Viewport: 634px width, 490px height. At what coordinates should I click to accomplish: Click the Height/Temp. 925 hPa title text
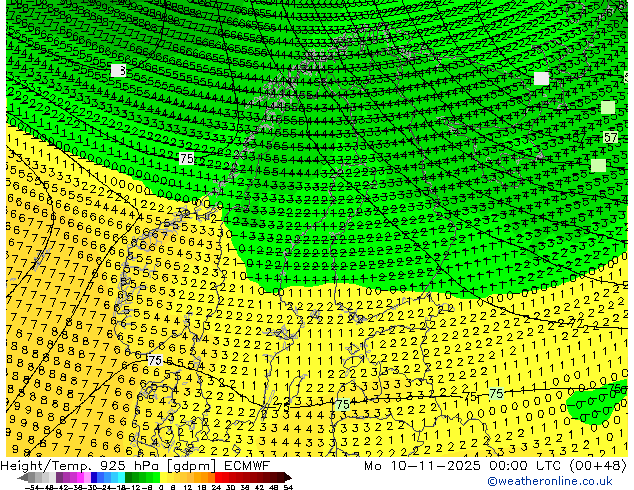point(82,466)
